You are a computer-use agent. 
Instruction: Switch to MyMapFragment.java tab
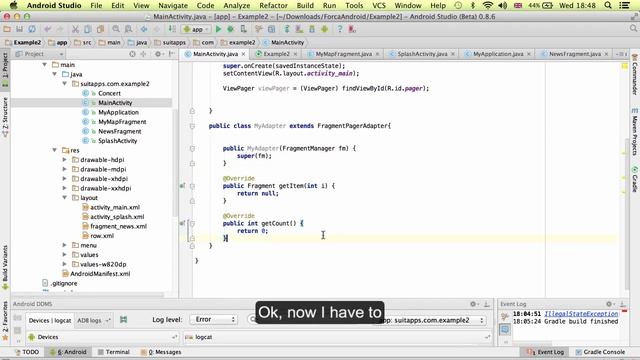(x=343, y=54)
